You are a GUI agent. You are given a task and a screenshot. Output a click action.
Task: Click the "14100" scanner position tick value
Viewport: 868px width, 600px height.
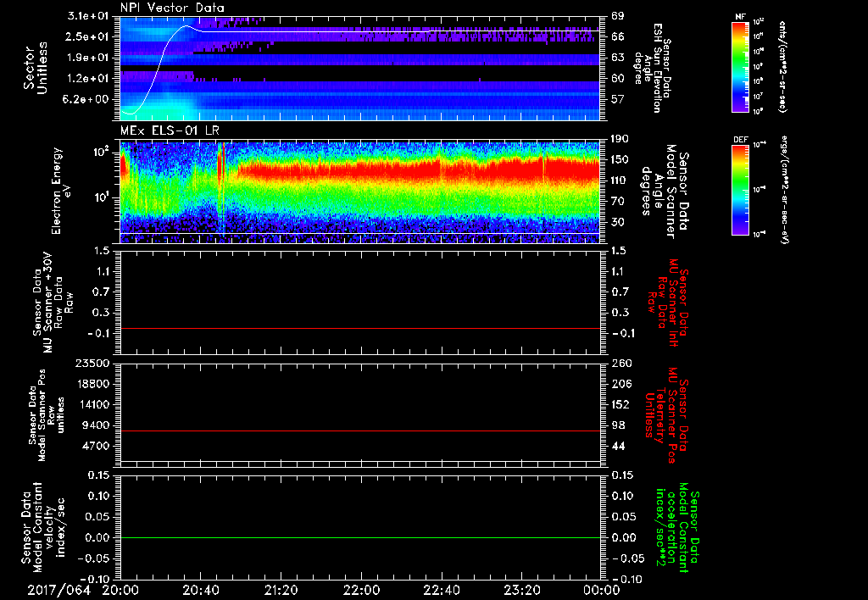tap(93, 404)
